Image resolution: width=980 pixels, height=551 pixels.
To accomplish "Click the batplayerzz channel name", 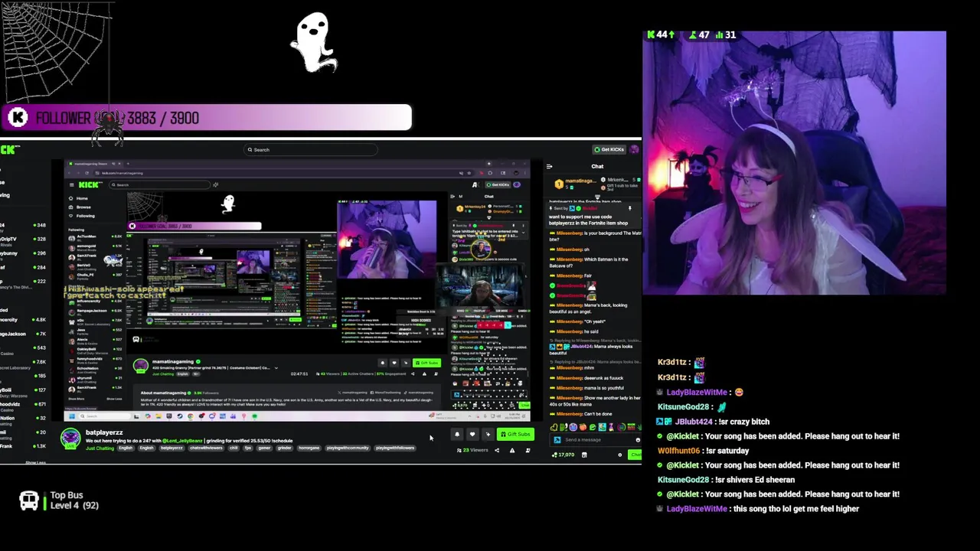I will [104, 432].
